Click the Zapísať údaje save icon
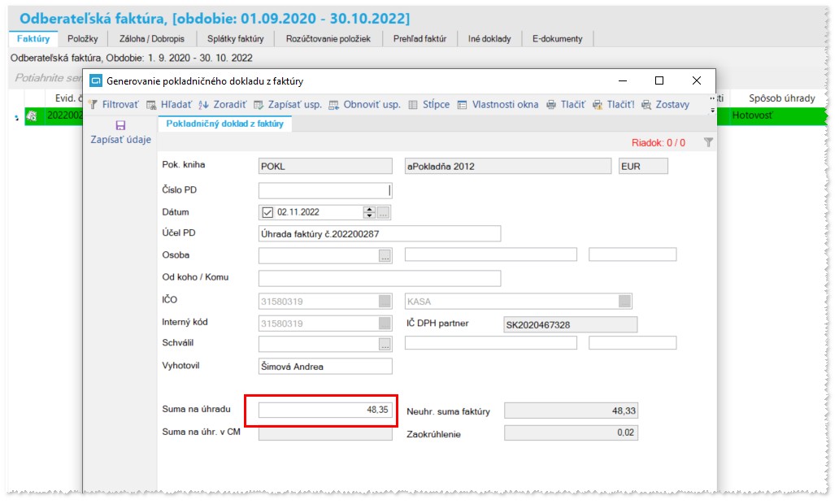This screenshot has height=504, width=839. pyautogui.click(x=120, y=125)
